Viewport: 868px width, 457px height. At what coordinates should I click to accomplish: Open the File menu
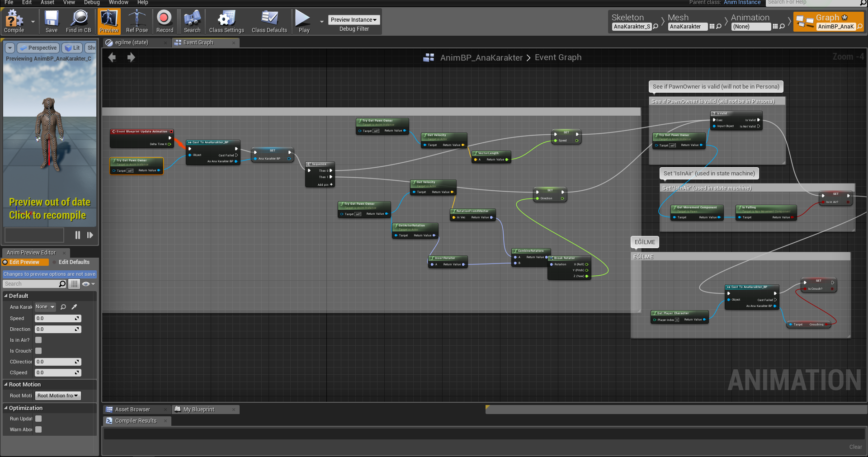click(x=9, y=3)
